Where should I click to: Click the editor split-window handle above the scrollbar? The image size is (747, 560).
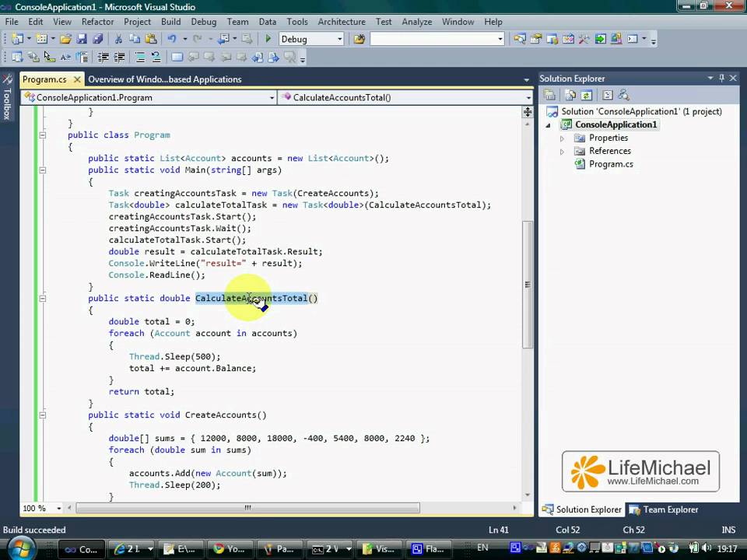click(528, 112)
